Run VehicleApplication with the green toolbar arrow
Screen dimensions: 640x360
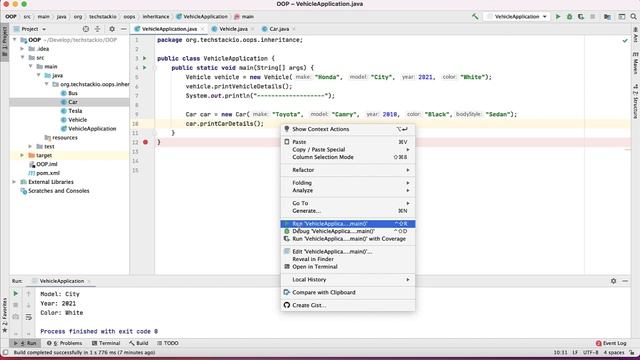tap(558, 17)
